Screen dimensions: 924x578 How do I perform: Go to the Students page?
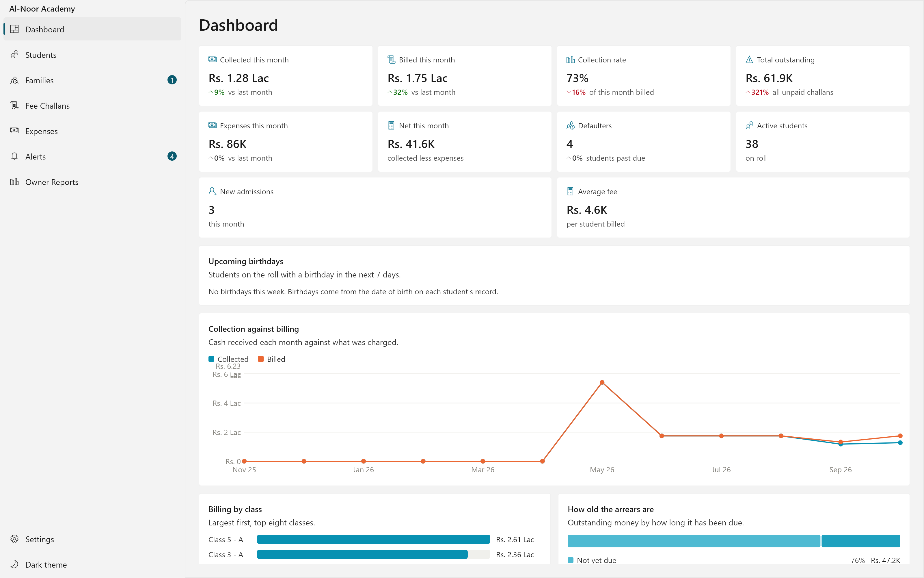click(x=92, y=55)
